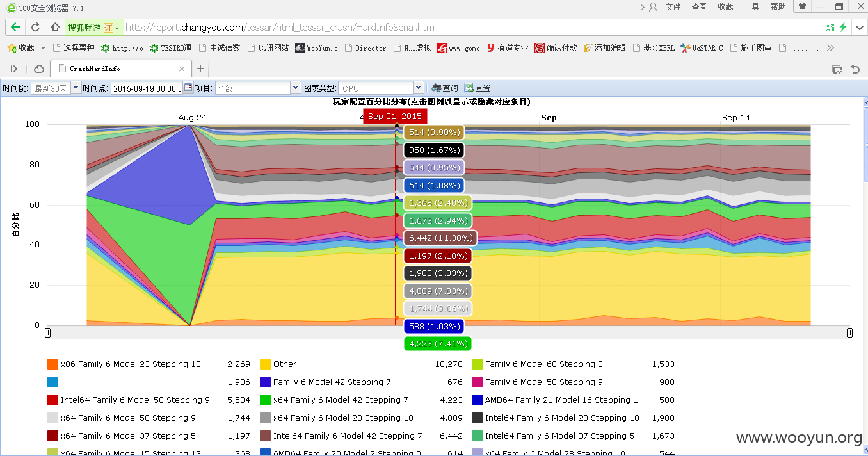Open the 收藏 favorites star in bookmarks bar
868x456 pixels.
[20, 48]
